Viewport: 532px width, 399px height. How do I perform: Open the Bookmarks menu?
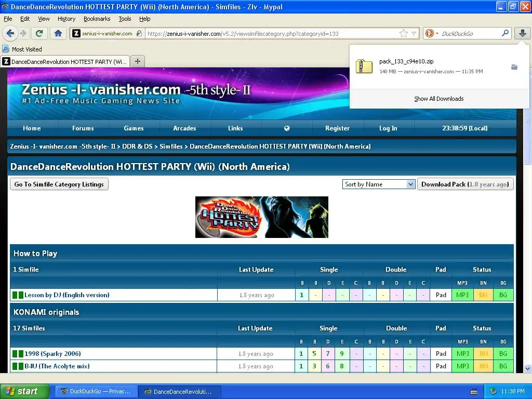point(97,19)
